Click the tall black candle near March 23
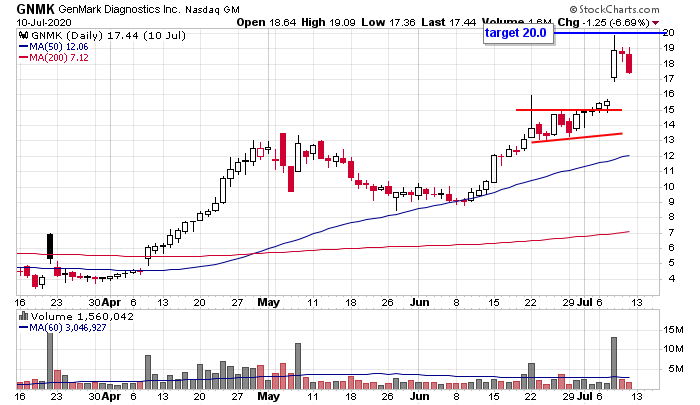 click(x=50, y=246)
